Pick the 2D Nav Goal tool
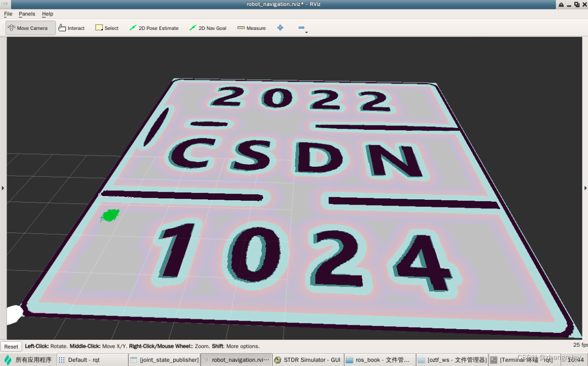588x366 pixels. coord(208,28)
